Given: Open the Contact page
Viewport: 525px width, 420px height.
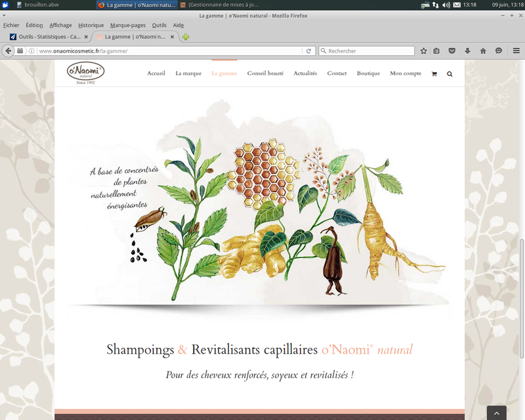Looking at the screenshot, I should click(x=337, y=73).
